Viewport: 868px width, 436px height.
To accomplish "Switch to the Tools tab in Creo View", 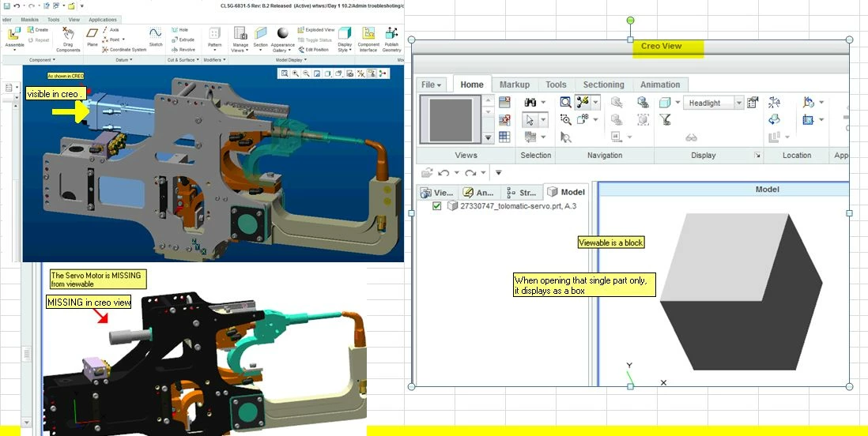I will click(x=556, y=85).
